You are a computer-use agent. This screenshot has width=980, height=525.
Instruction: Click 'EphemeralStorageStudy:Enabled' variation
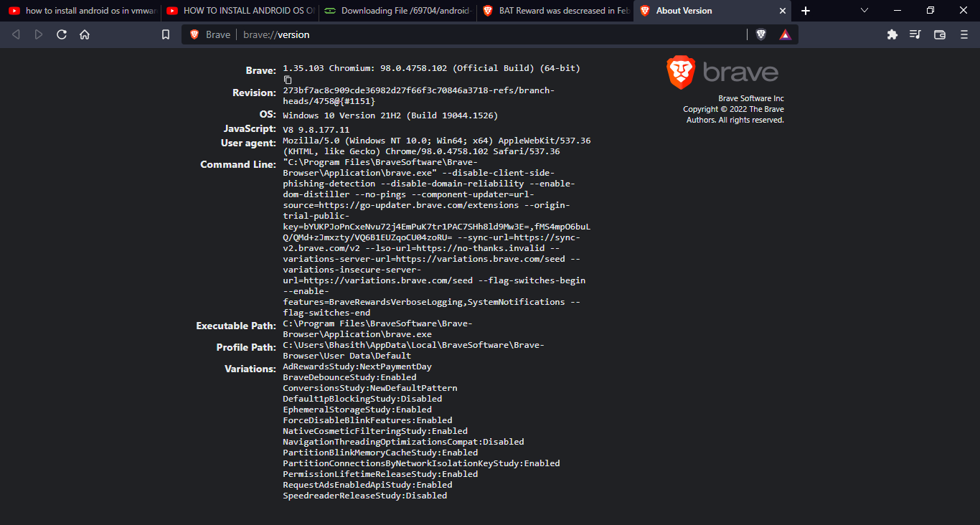(x=357, y=410)
